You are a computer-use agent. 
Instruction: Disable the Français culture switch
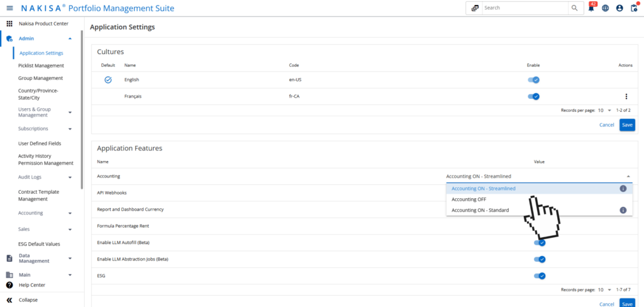pos(534,96)
